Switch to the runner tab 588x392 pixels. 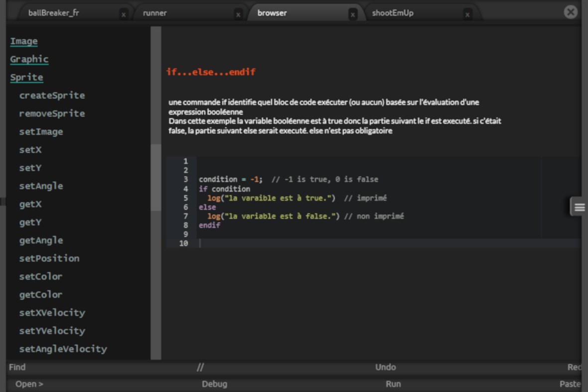point(154,13)
